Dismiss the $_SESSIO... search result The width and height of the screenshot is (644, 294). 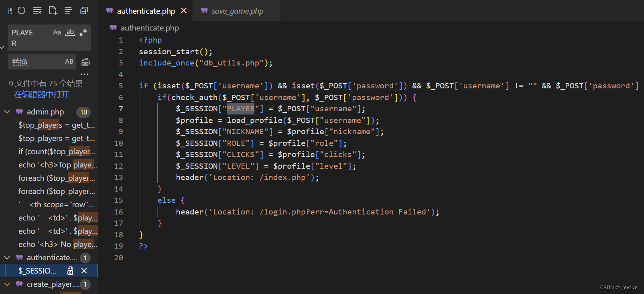[84, 271]
